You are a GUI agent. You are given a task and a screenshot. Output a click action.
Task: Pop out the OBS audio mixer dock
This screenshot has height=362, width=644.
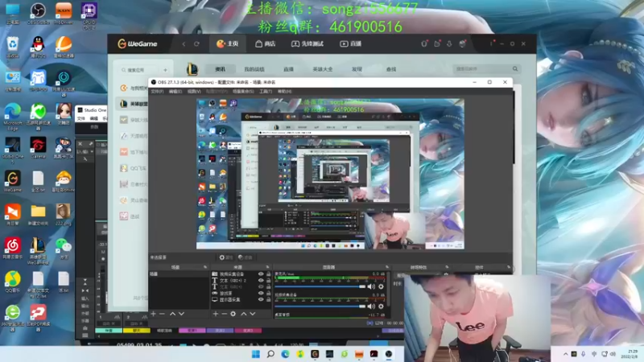pos(387,267)
